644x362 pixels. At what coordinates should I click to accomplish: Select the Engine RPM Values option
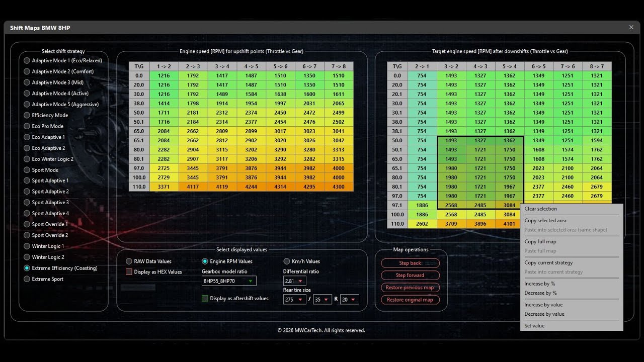point(227,261)
